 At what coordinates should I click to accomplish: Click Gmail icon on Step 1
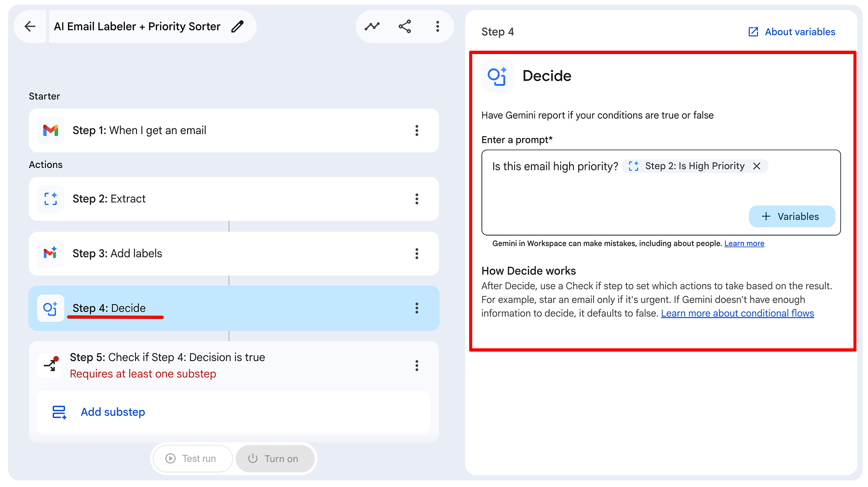pos(51,130)
